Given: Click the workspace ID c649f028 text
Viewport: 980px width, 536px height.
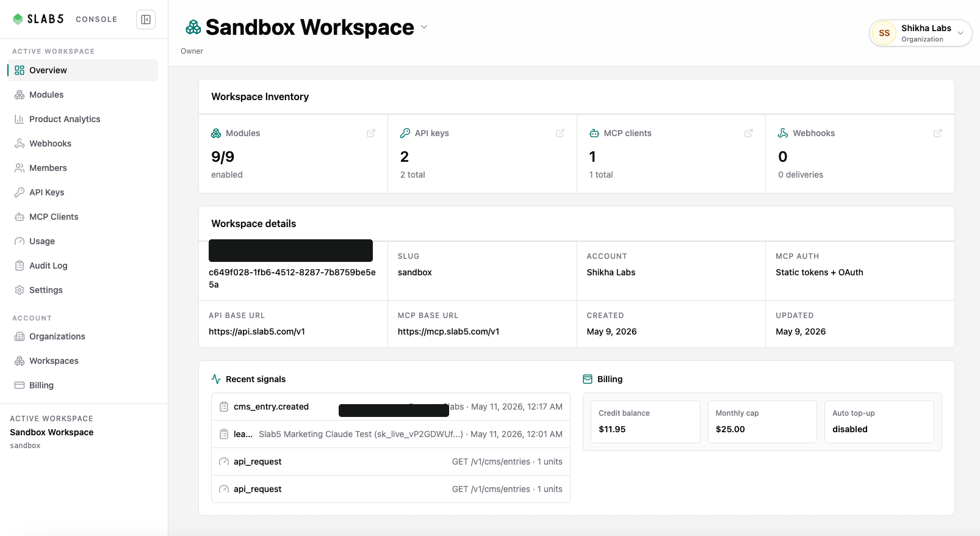Looking at the screenshot, I should (x=292, y=278).
